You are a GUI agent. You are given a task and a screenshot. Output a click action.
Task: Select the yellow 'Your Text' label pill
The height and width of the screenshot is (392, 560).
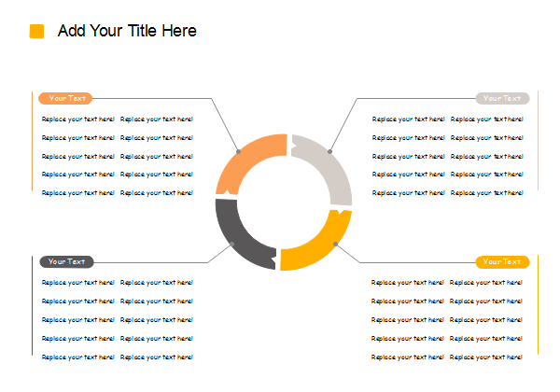[502, 262]
